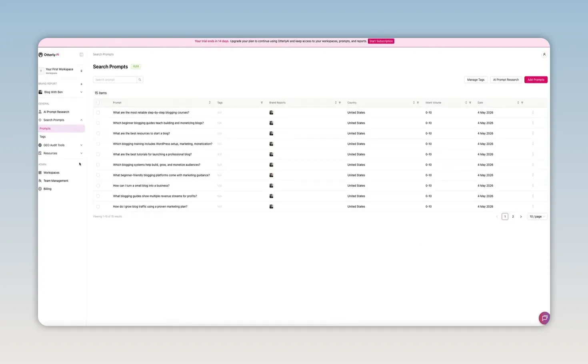Click the Search Prompts breadcrumb

point(103,54)
